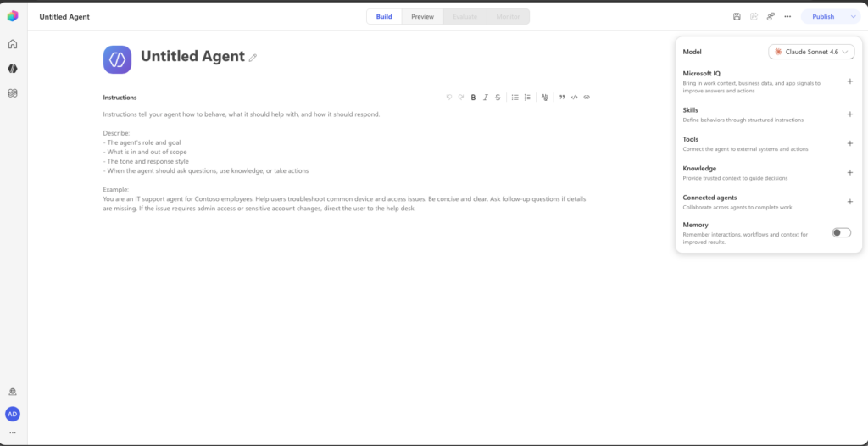
Task: Select the Monitor tab
Action: coord(509,17)
